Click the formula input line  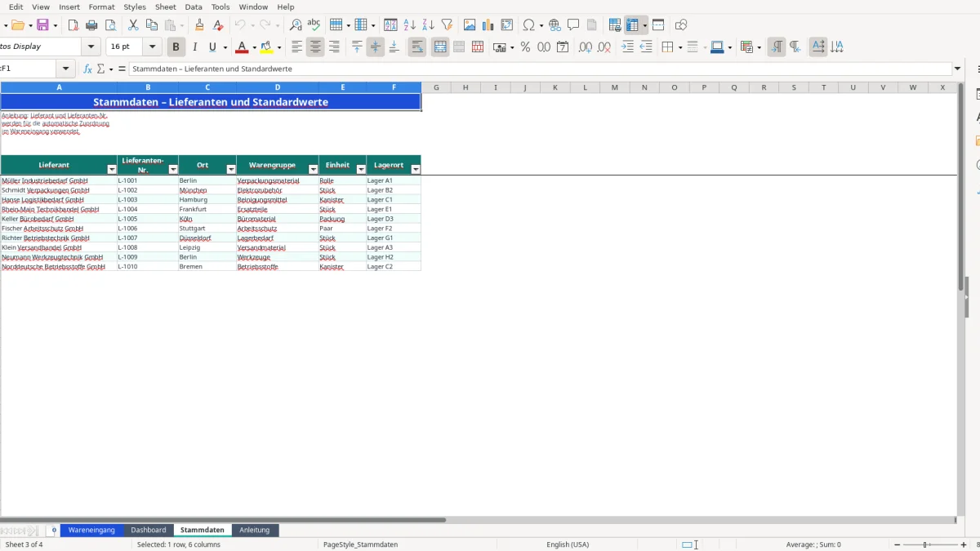click(539, 69)
